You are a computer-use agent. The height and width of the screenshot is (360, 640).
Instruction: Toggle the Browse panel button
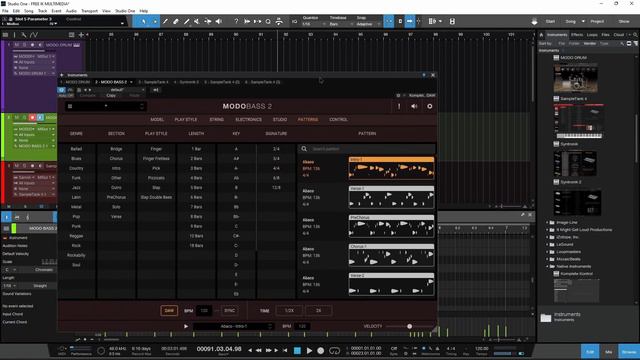click(x=629, y=351)
